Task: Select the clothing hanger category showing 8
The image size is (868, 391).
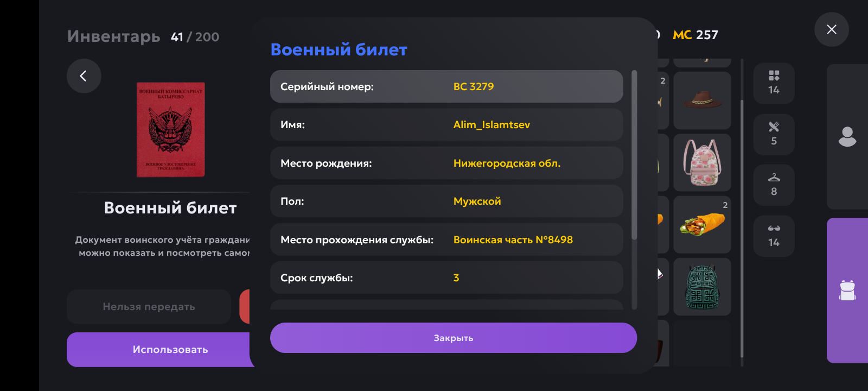Action: 774,185
